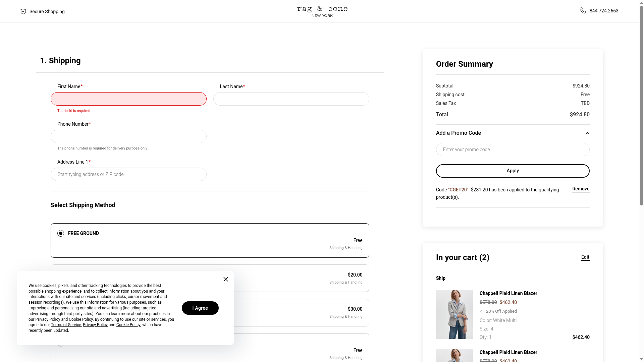Screen dimensions: 644x362
Task: Click the Secure Shopping shield icon
Action: (23, 12)
